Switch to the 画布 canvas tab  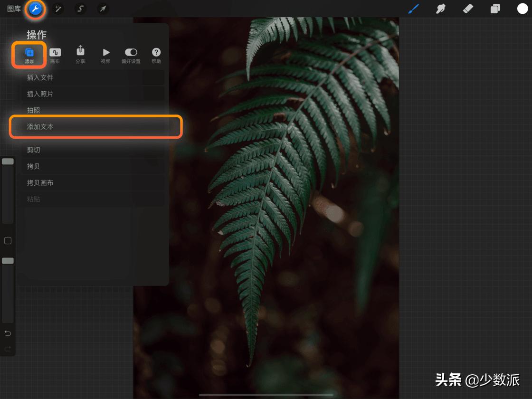coord(55,55)
